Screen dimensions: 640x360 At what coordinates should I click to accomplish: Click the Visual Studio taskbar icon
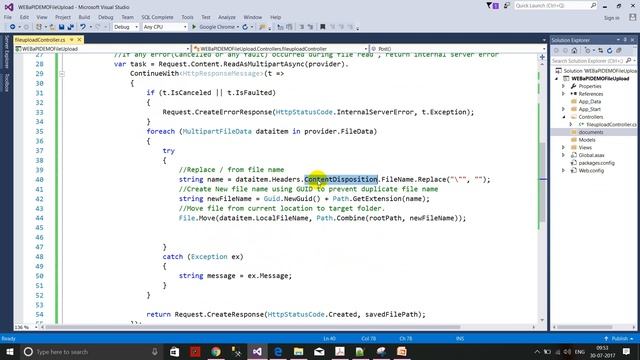click(x=257, y=351)
